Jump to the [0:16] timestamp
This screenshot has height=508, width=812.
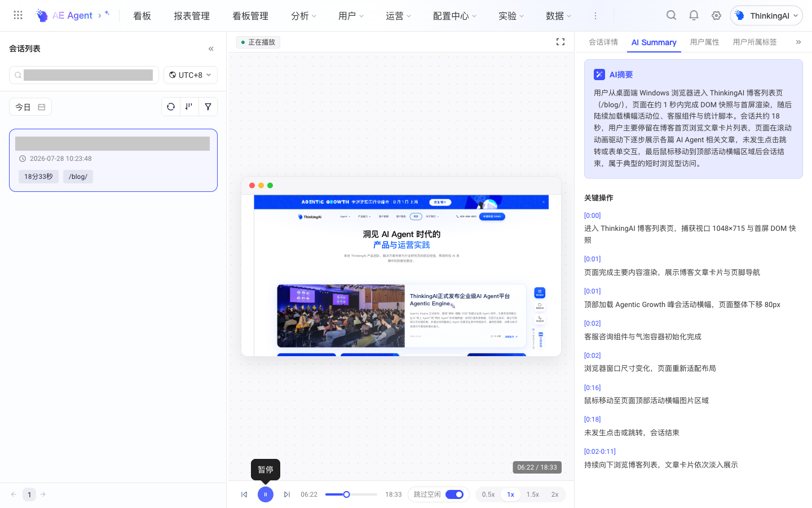[593, 388]
